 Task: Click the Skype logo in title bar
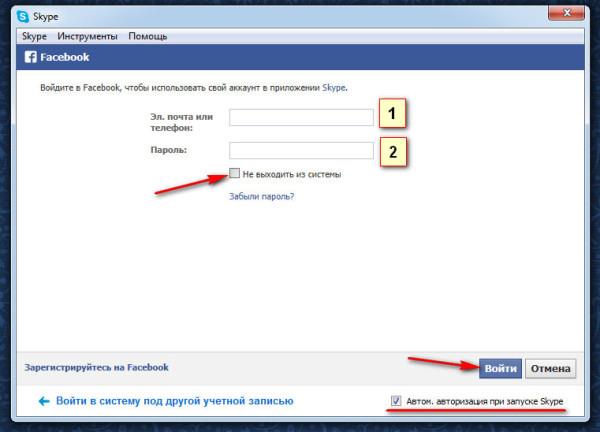pyautogui.click(x=23, y=16)
